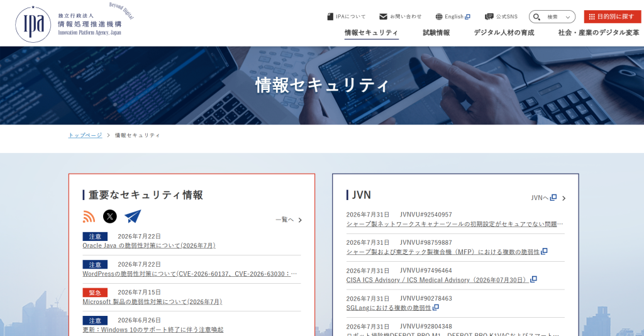
Task: Open the 一覧へ link
Action: pos(284,220)
